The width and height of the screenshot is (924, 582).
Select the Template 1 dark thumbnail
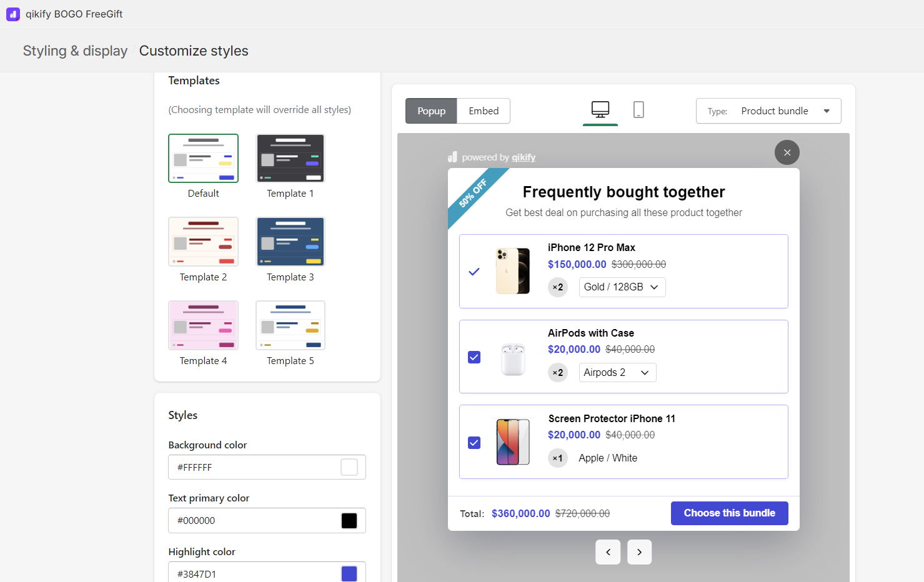[x=291, y=158]
